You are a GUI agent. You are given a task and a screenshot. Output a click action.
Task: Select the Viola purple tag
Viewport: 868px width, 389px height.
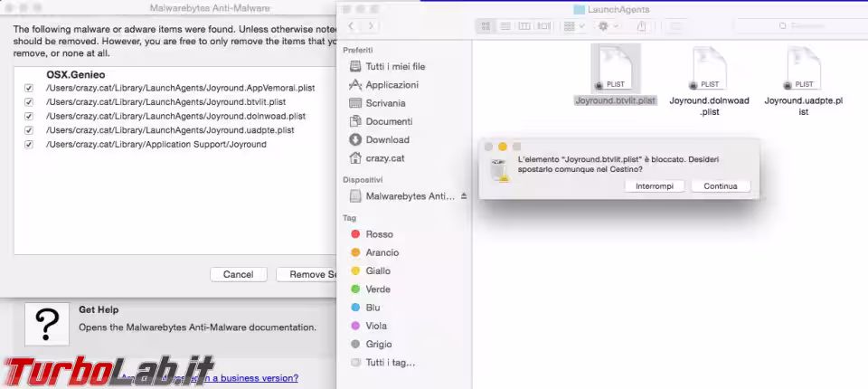point(376,326)
